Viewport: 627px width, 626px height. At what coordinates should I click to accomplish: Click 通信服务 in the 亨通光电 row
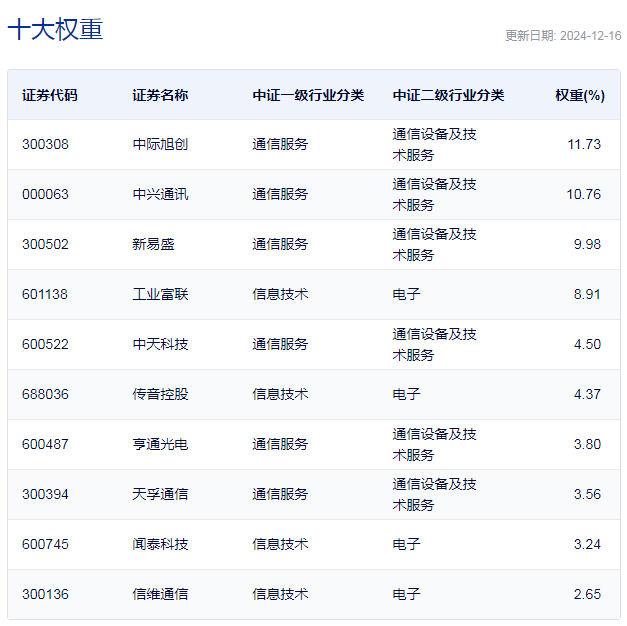click(280, 444)
